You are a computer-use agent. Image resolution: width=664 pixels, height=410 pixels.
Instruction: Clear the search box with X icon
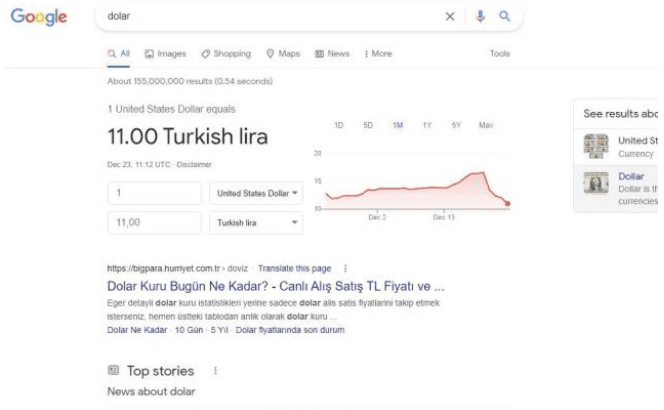pos(451,18)
